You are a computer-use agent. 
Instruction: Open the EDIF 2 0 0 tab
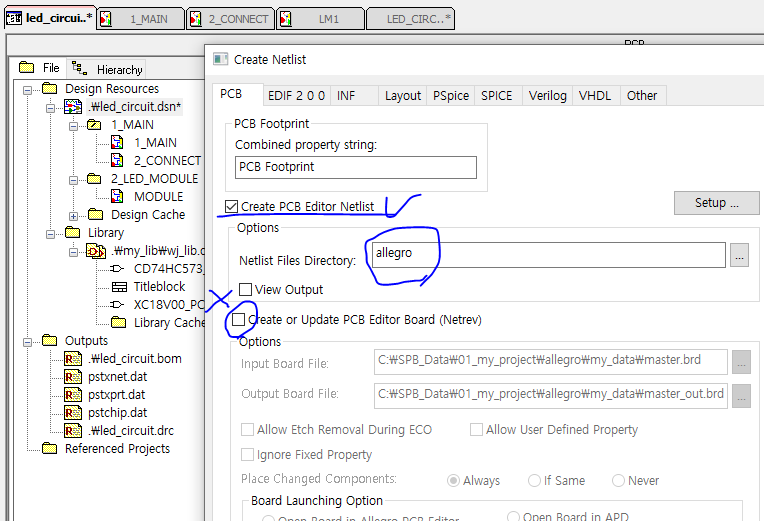tap(297, 96)
